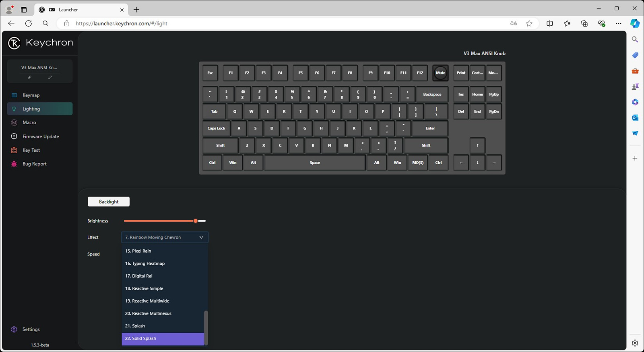The width and height of the screenshot is (644, 352).
Task: Click the Keychron logo
Action: pos(40,43)
